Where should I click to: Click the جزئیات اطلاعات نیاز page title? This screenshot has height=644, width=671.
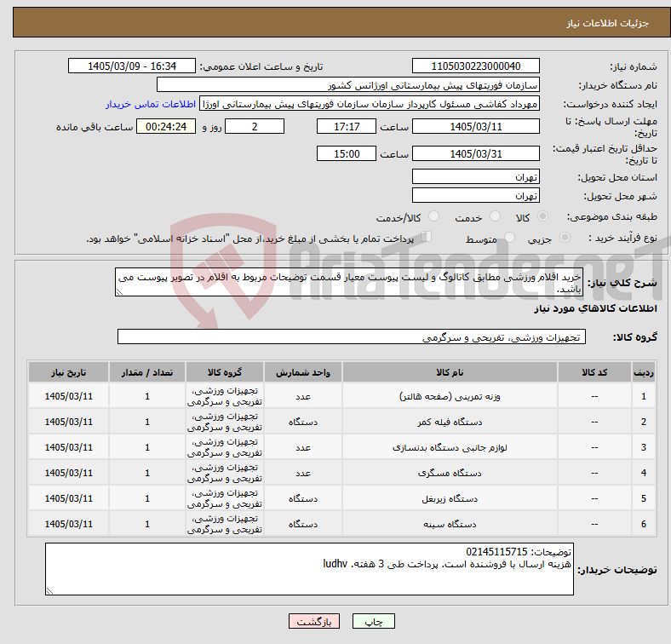(608, 23)
